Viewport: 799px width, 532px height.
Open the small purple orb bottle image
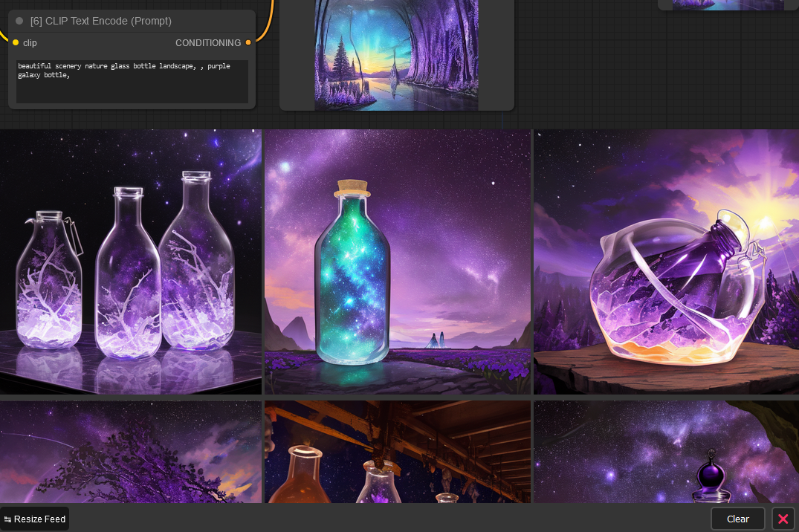666,452
